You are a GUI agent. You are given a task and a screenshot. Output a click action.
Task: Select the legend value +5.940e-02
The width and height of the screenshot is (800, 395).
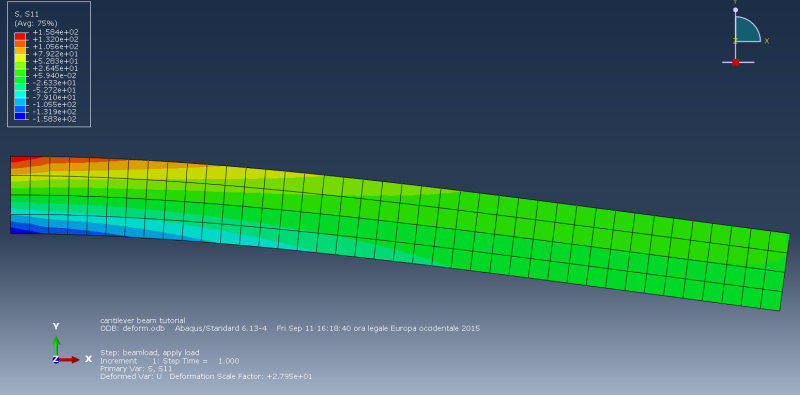pyautogui.click(x=55, y=75)
